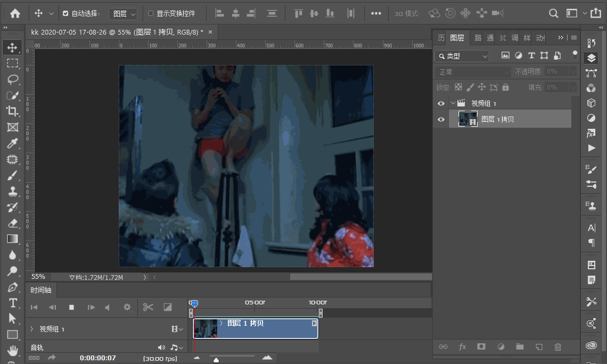Click the timeline zoom slider handle
Screen dimensions: 607x364
(x=216, y=360)
